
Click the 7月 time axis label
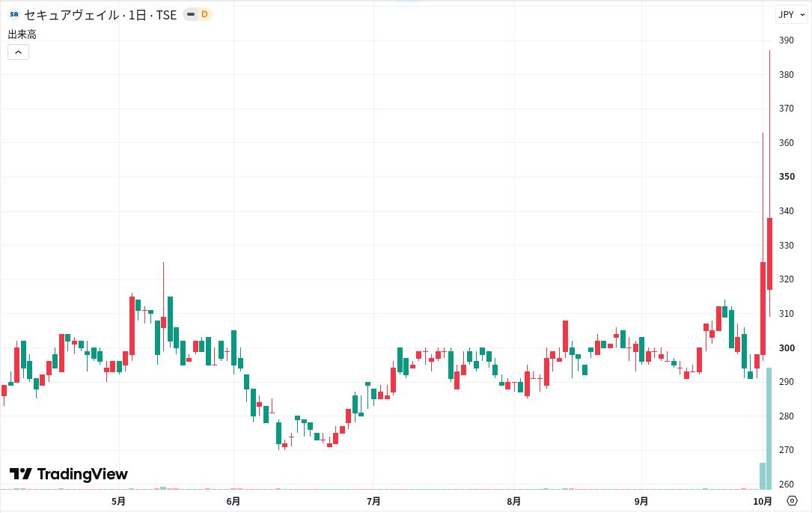[x=373, y=501]
